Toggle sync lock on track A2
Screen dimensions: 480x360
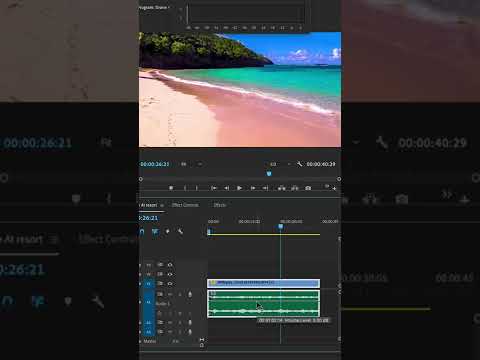tap(160, 322)
